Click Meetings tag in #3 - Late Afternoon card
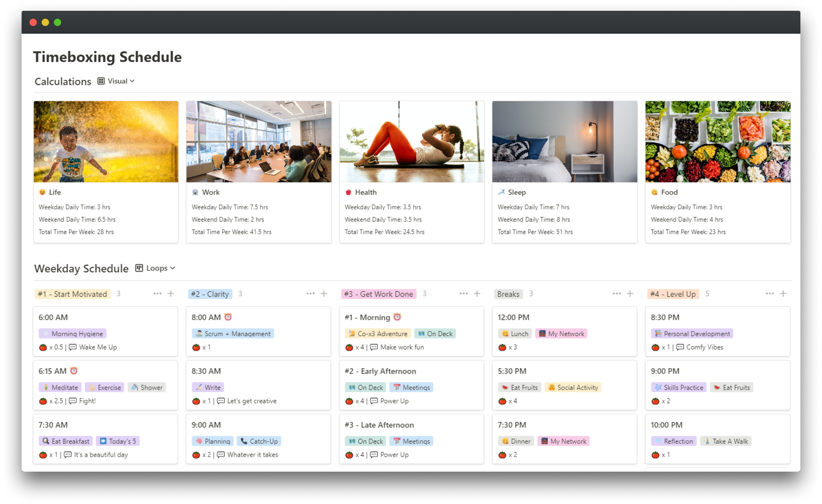 point(412,441)
